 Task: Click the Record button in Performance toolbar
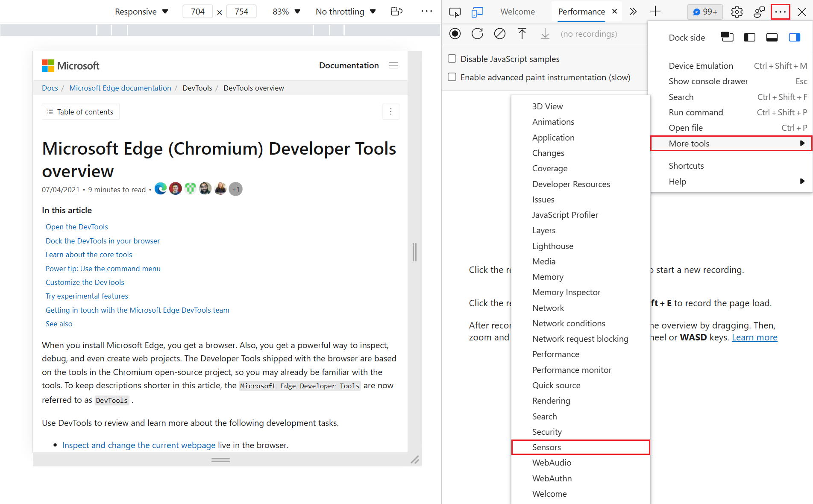455,34
